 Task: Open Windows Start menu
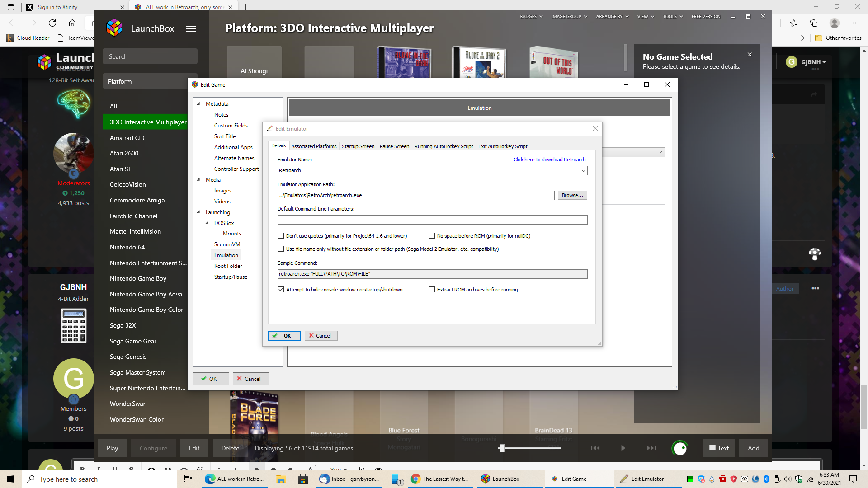(11, 479)
